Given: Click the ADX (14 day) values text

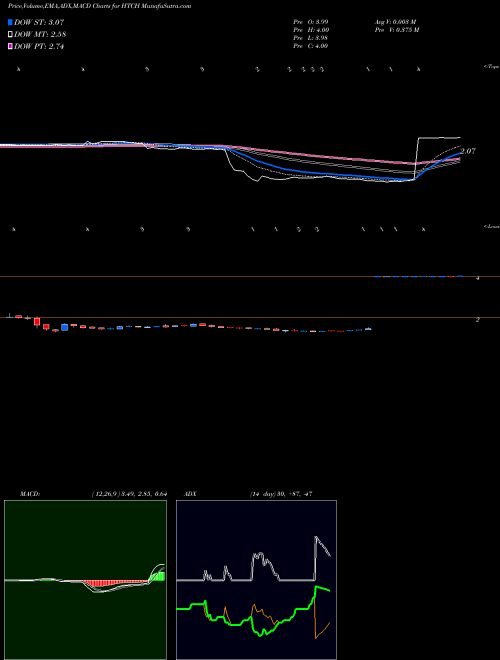Looking at the screenshot, I should (x=281, y=494).
